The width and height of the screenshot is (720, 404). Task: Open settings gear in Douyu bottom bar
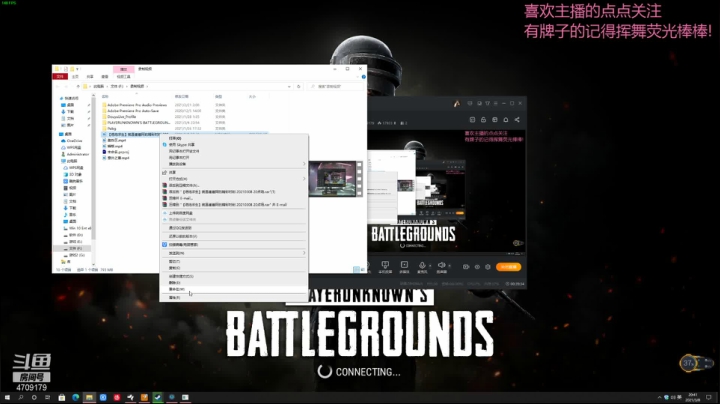pos(488,267)
